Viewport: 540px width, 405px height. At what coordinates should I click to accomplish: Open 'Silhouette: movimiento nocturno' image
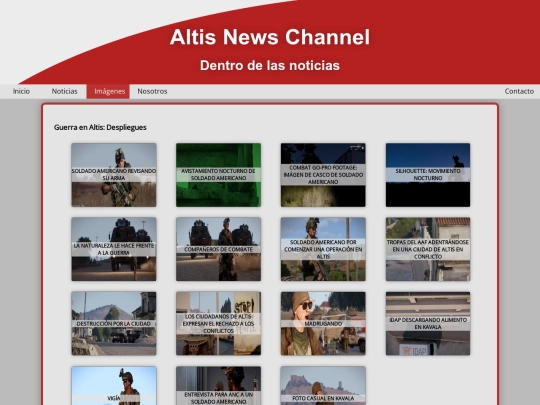pyautogui.click(x=428, y=175)
